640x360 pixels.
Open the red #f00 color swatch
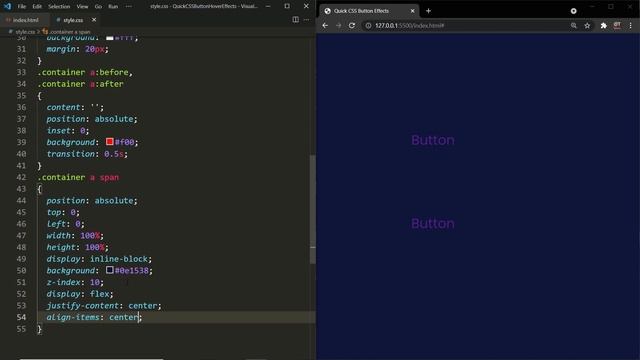coord(109,142)
